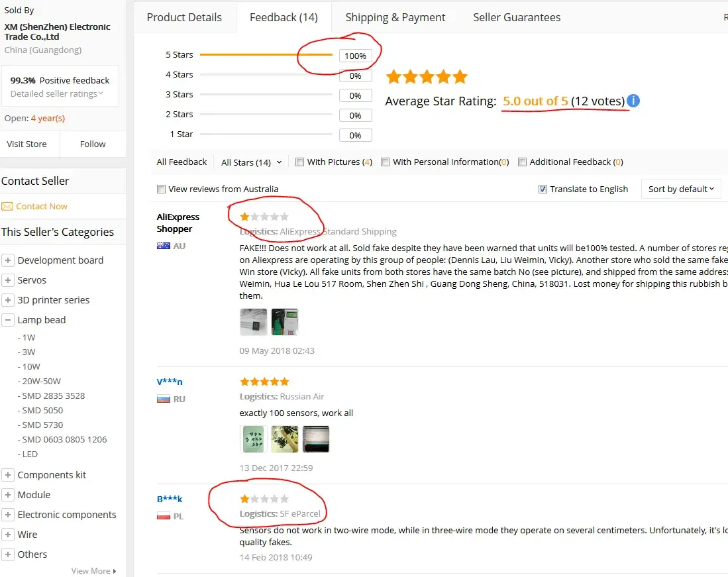The width and height of the screenshot is (728, 577).
Task: Open the All Stars filter dropdown
Action: [251, 162]
